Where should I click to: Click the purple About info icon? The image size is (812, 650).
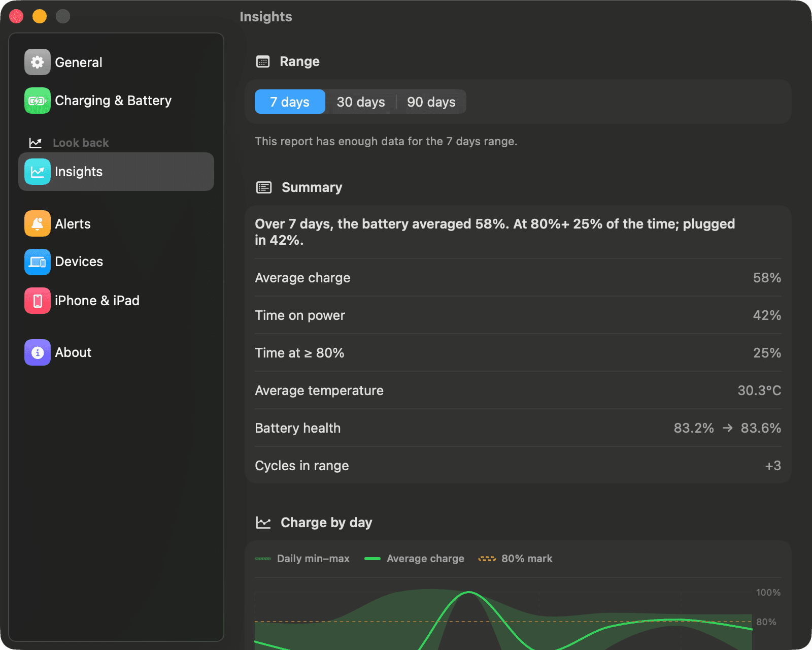(x=38, y=352)
